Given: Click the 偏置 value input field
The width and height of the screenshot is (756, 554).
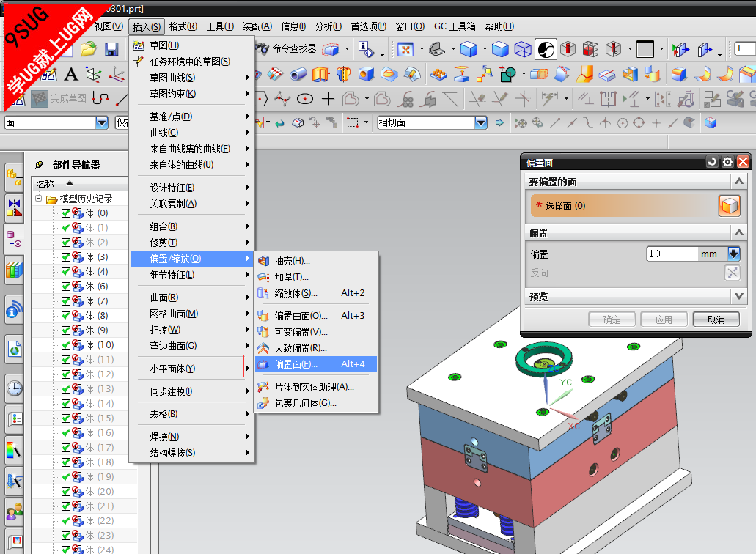Looking at the screenshot, I should (x=672, y=254).
